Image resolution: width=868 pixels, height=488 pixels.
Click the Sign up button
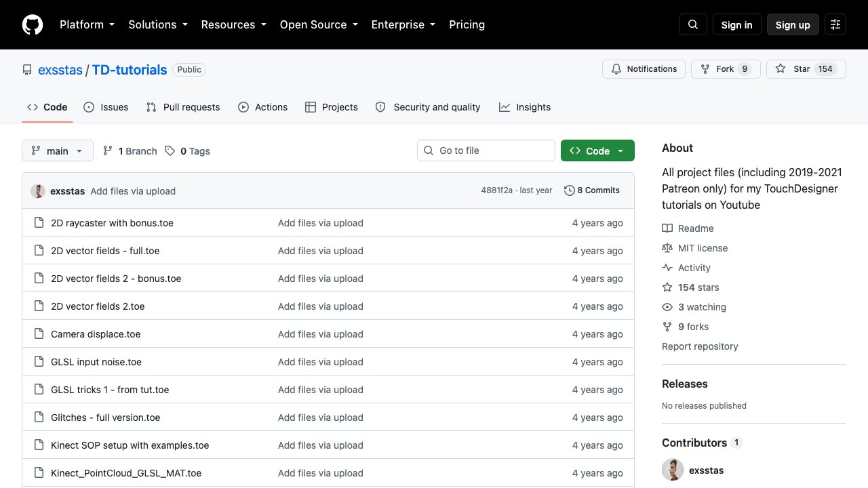pos(793,24)
